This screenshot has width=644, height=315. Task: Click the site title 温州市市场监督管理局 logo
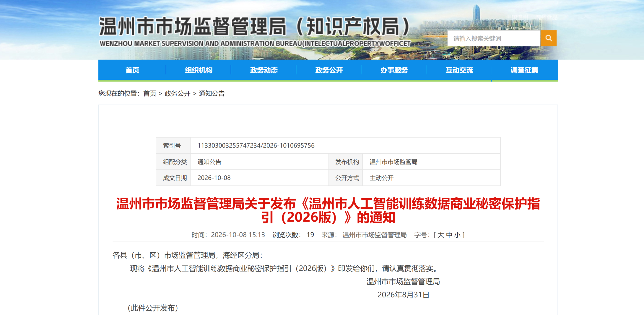pyautogui.click(x=255, y=26)
